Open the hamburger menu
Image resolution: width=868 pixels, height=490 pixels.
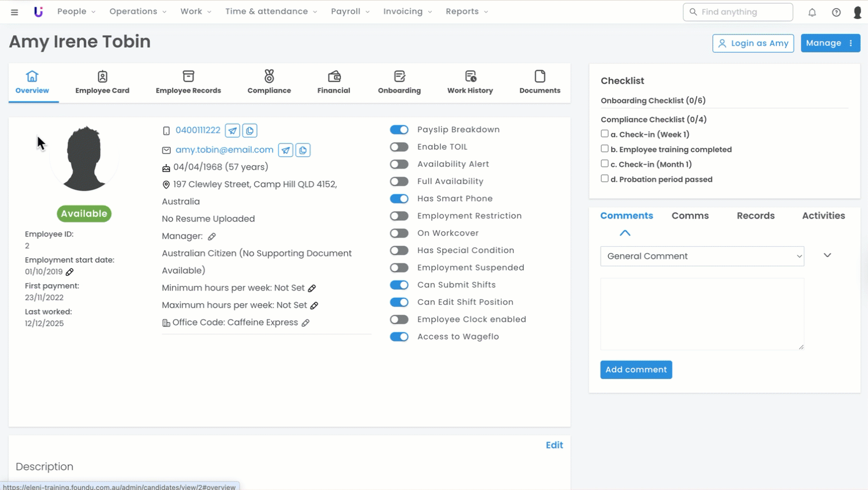14,12
